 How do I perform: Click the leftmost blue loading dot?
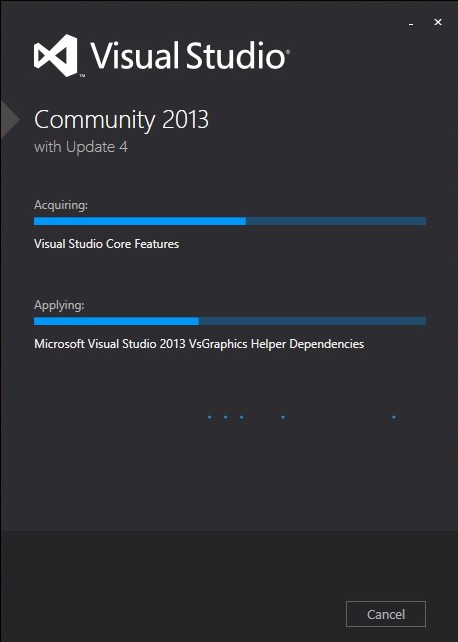[210, 417]
